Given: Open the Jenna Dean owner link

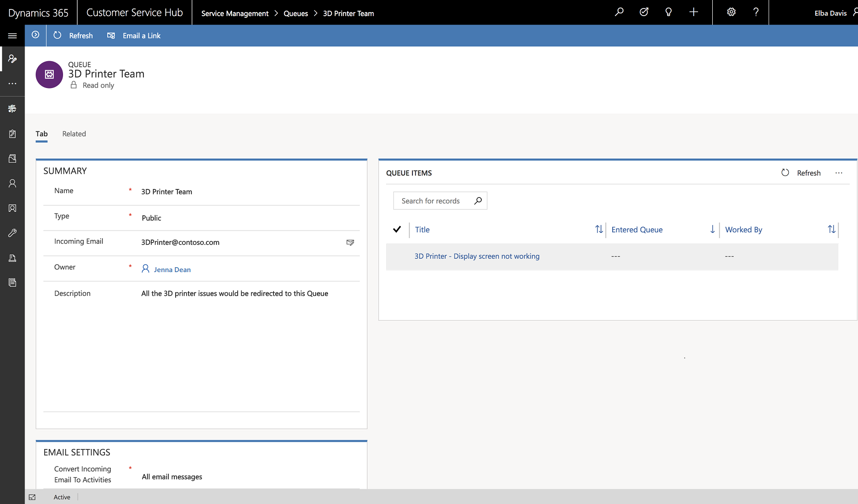Looking at the screenshot, I should coord(172,269).
